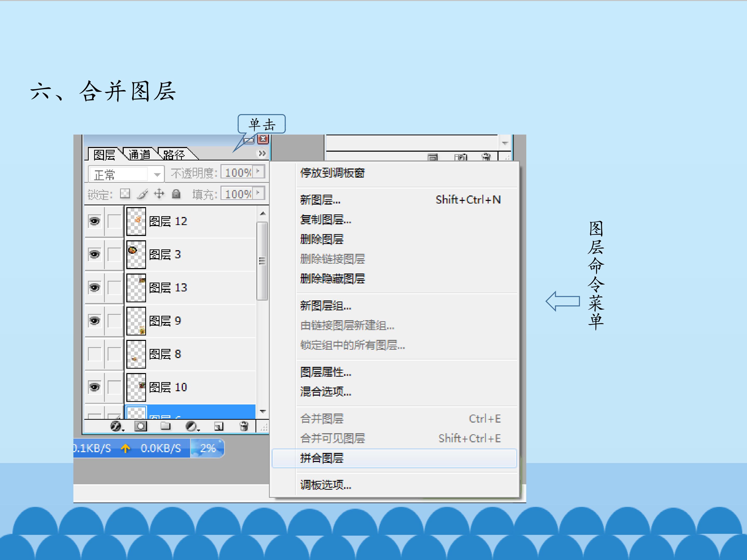The width and height of the screenshot is (747, 560).
Task: Click thumbnail of layer 图层 3
Action: pos(136,255)
